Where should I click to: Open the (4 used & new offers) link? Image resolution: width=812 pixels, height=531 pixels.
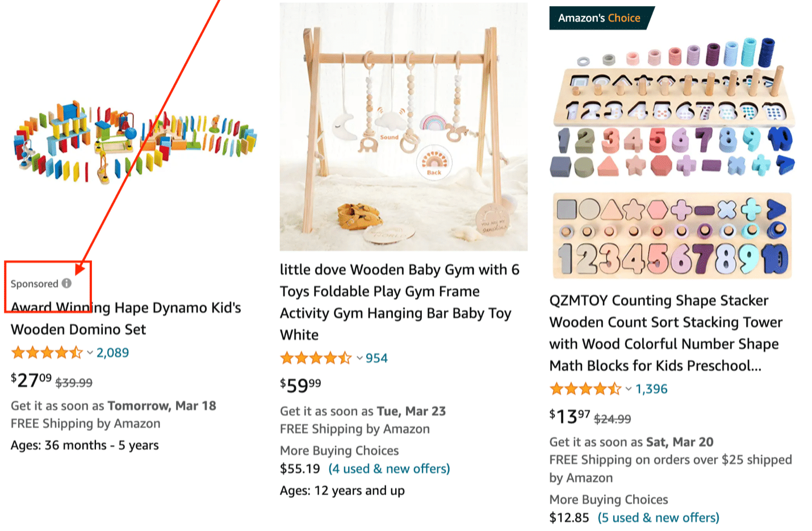click(389, 469)
